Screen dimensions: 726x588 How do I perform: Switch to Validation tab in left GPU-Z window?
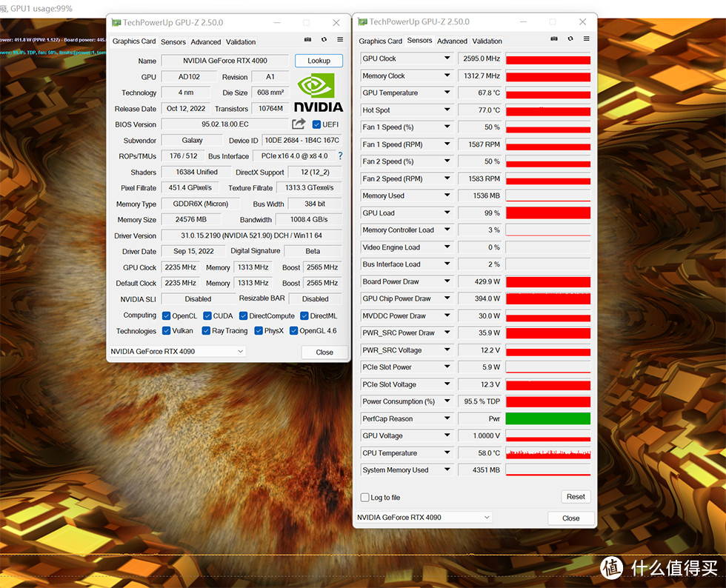pos(241,41)
